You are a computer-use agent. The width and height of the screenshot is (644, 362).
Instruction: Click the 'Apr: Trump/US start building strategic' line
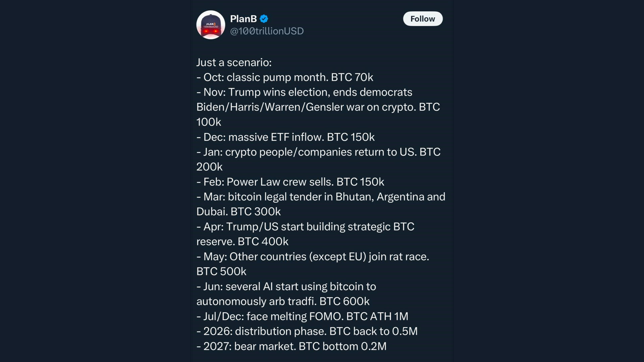[305, 227]
